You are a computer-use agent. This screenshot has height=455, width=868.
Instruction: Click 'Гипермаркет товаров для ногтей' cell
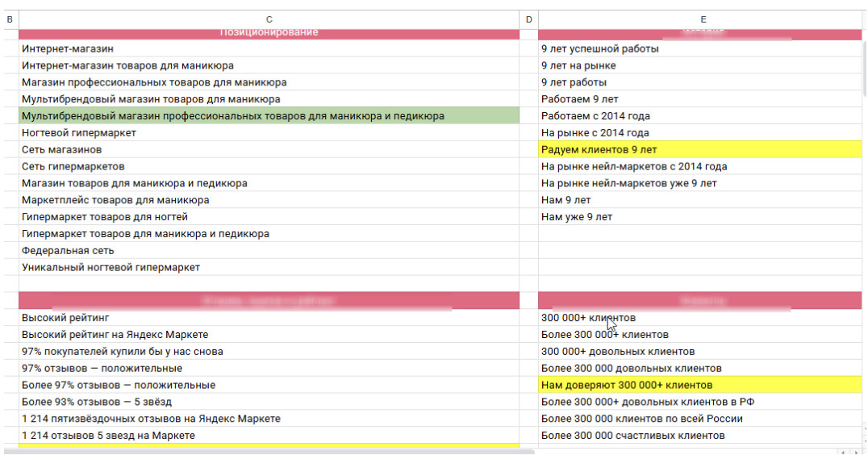(269, 217)
